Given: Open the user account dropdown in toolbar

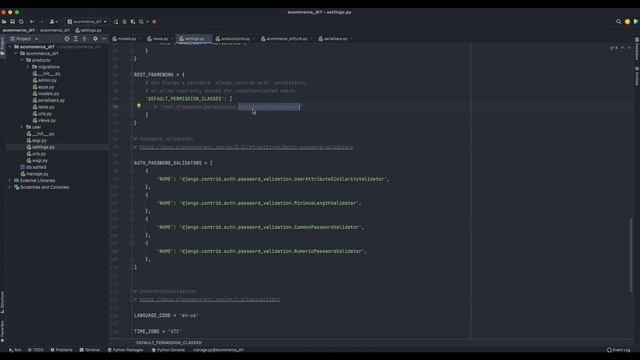Looking at the screenshot, I should tap(53, 22).
